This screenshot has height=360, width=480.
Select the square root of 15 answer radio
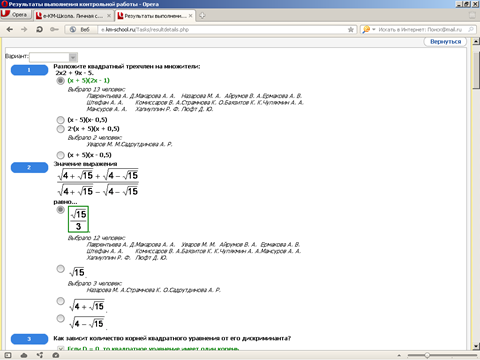pos(60,269)
